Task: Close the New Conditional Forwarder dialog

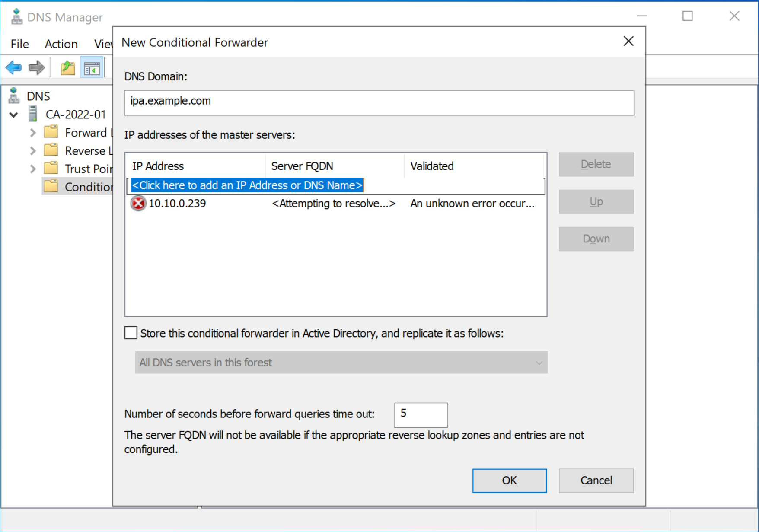Action: tap(628, 41)
